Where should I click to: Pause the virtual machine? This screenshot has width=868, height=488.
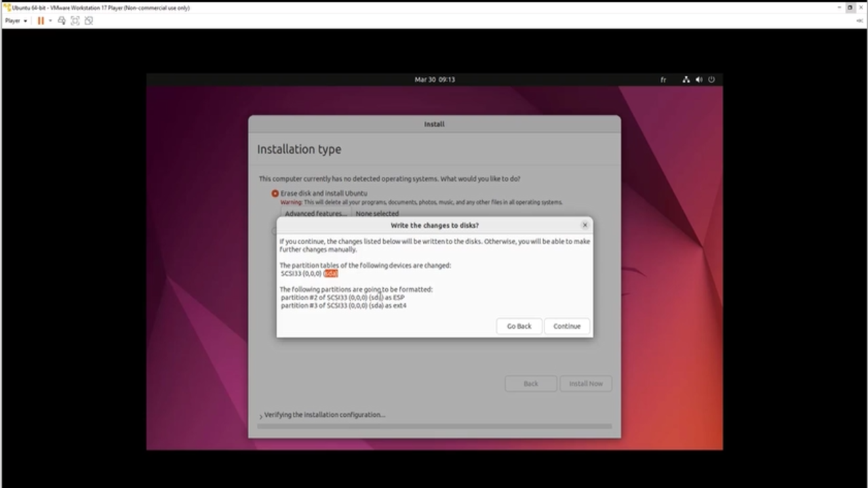[x=41, y=21]
